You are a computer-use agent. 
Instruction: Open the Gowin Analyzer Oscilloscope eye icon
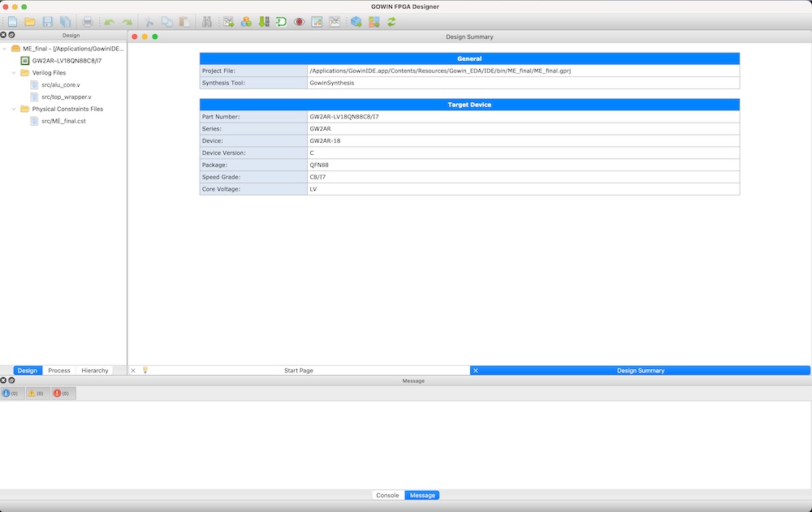[299, 22]
